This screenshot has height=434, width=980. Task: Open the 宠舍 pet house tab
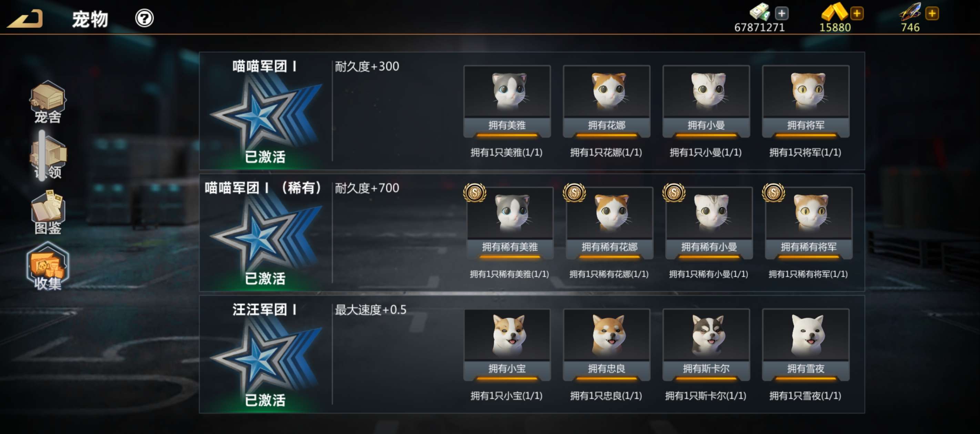(x=48, y=102)
